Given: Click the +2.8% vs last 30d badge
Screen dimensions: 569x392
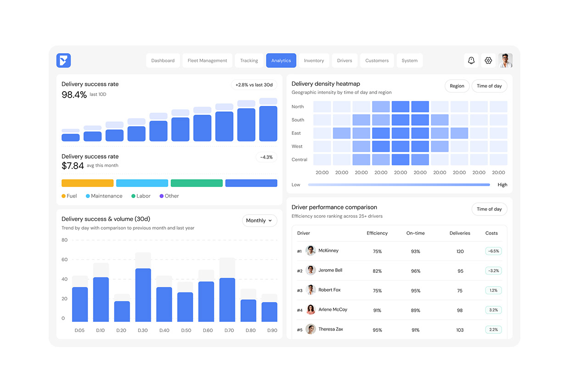Looking at the screenshot, I should point(254,84).
